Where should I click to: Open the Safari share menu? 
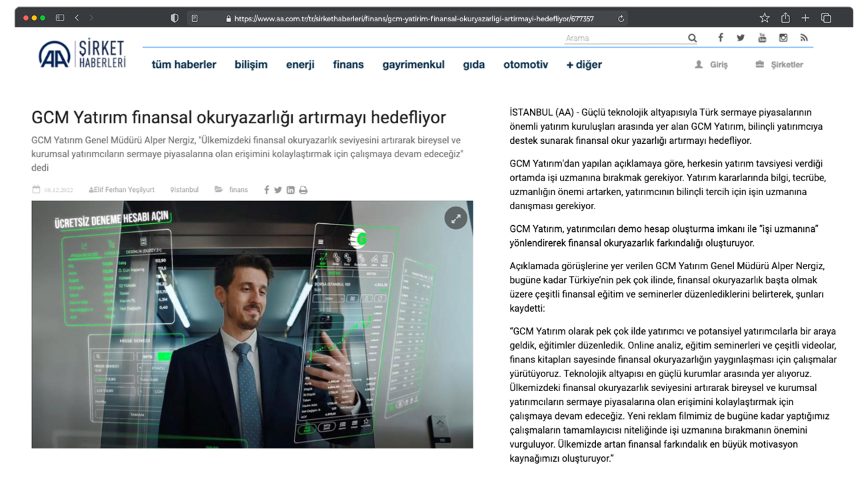pyautogui.click(x=785, y=18)
